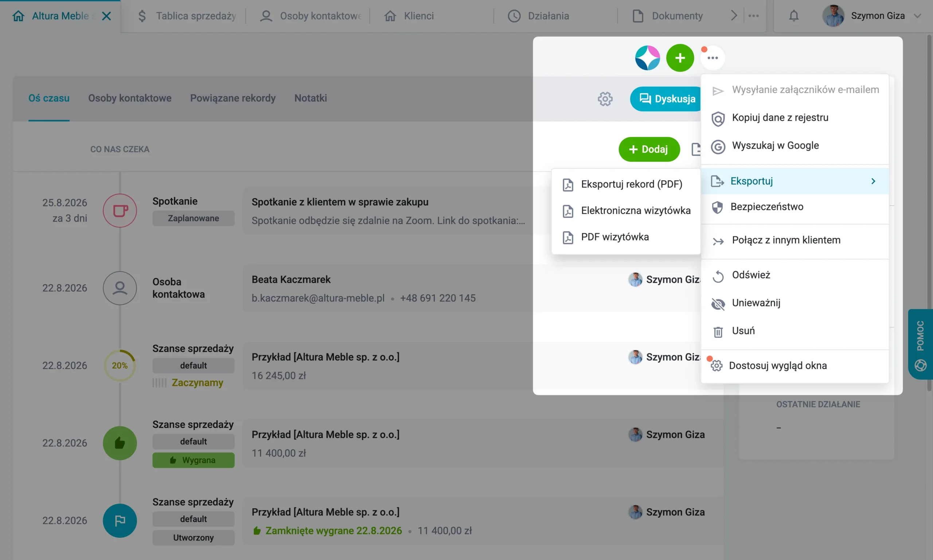933x560 pixels.
Task: Select PDF wizytówka option
Action: point(626,237)
